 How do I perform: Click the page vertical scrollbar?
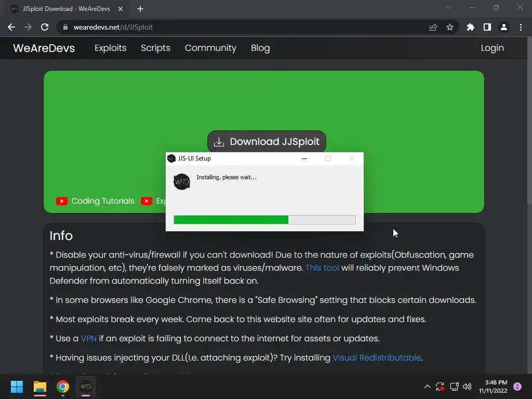tap(529, 120)
